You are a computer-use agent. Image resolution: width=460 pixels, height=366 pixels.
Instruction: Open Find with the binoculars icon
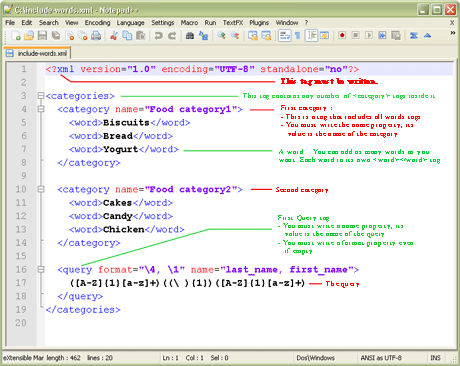[190, 35]
